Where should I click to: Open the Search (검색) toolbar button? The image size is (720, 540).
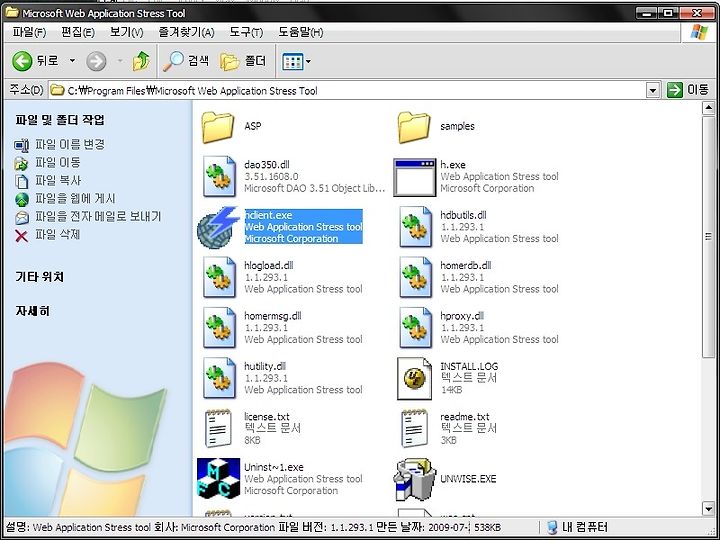click(x=186, y=61)
